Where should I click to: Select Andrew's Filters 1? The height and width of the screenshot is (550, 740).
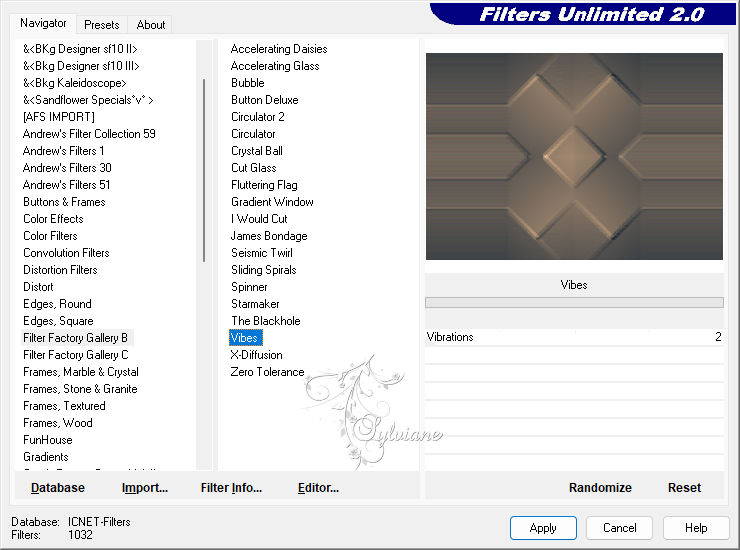point(63,151)
